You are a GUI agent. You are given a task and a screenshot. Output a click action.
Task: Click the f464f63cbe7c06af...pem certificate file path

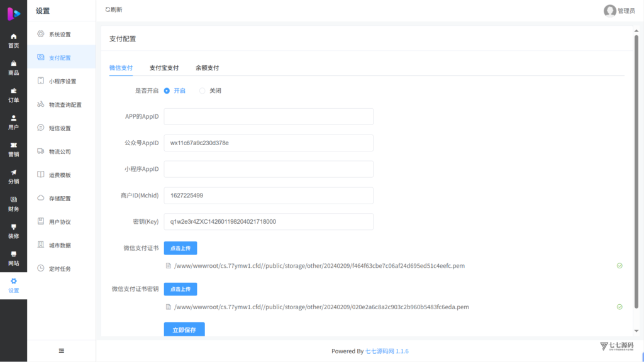[319, 266]
